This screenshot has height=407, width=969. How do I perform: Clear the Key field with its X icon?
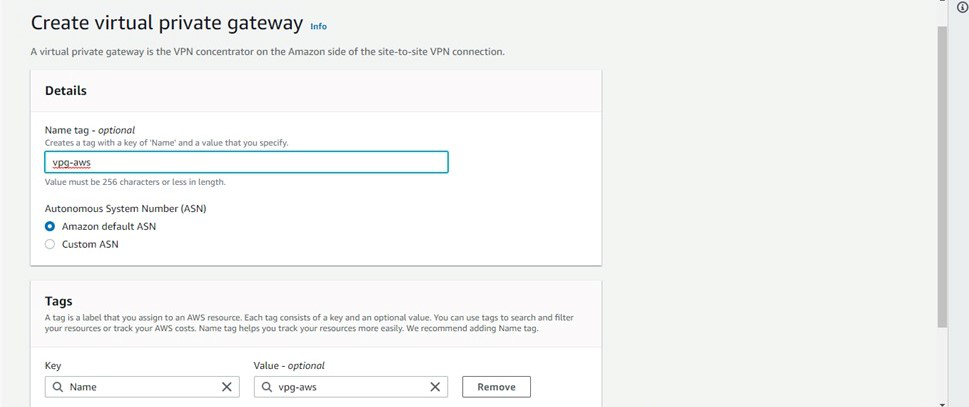coord(227,387)
